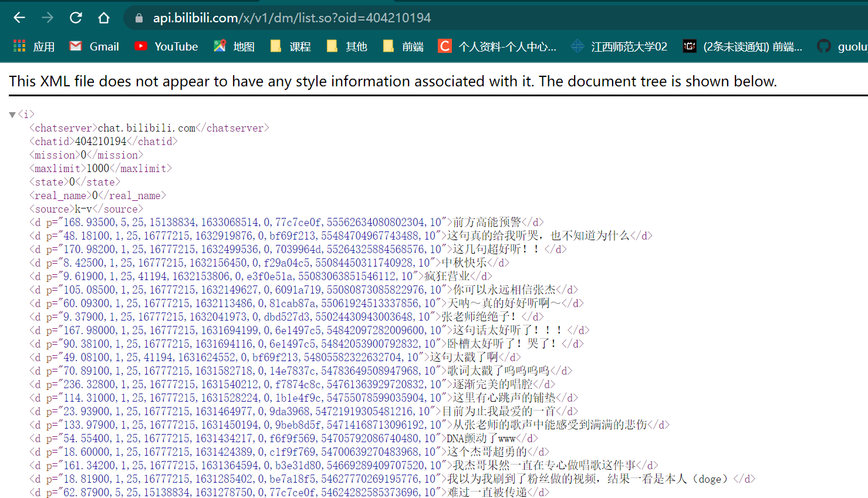Open the browser home page
The width and height of the screenshot is (868, 498).
pos(104,18)
